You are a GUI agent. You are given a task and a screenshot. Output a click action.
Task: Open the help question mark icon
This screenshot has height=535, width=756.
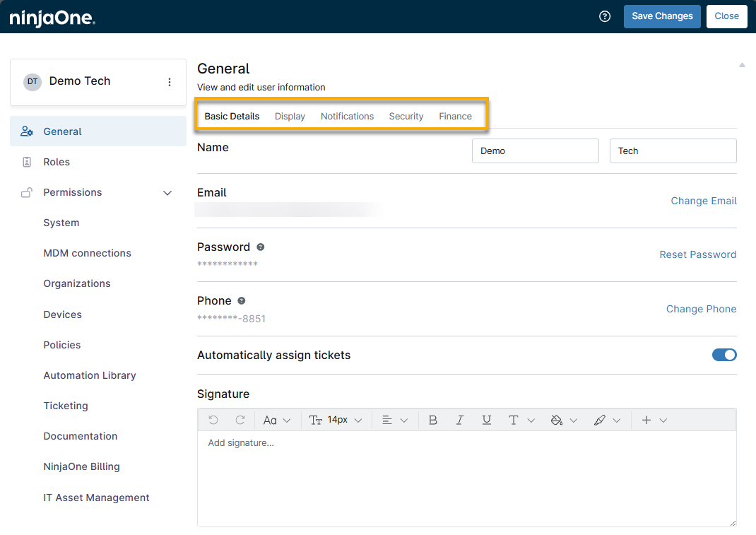tap(605, 16)
